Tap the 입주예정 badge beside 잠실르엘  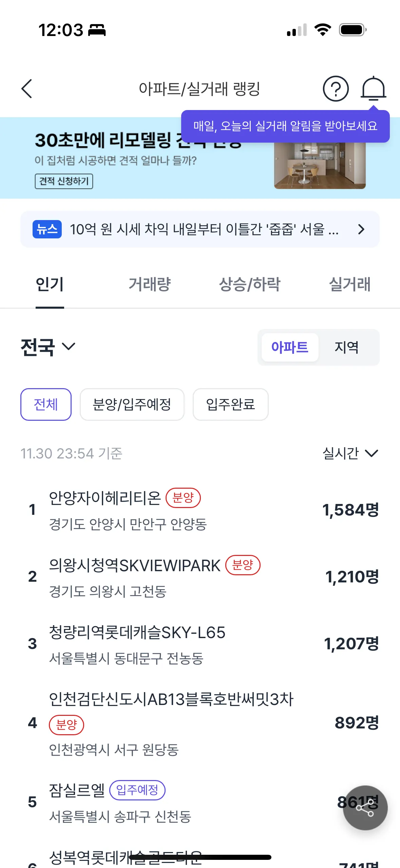pos(137,790)
